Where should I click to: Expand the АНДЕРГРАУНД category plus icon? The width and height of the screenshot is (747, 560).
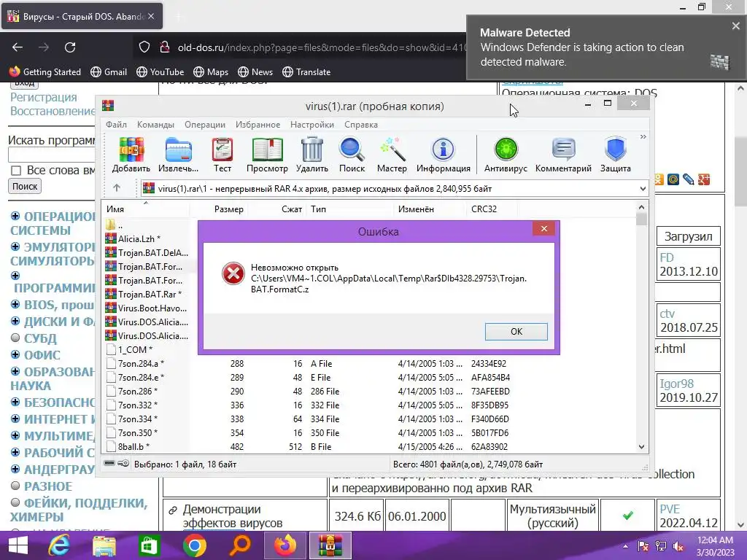click(15, 469)
